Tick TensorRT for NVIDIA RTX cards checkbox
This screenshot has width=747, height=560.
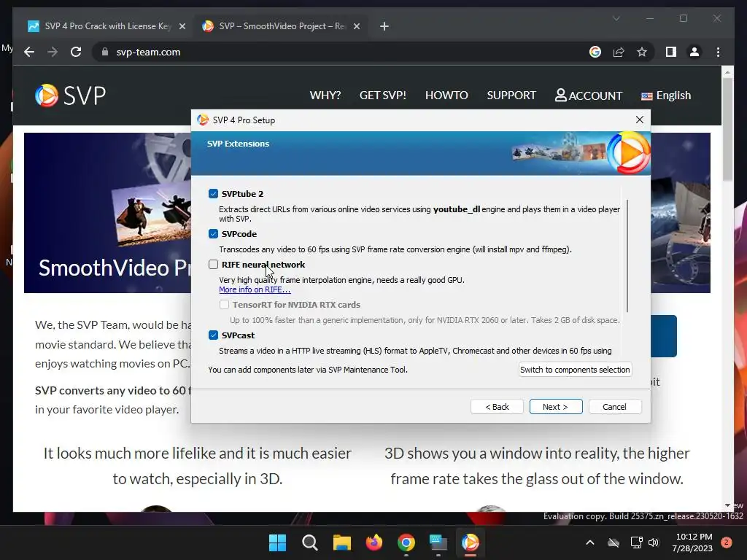point(224,304)
